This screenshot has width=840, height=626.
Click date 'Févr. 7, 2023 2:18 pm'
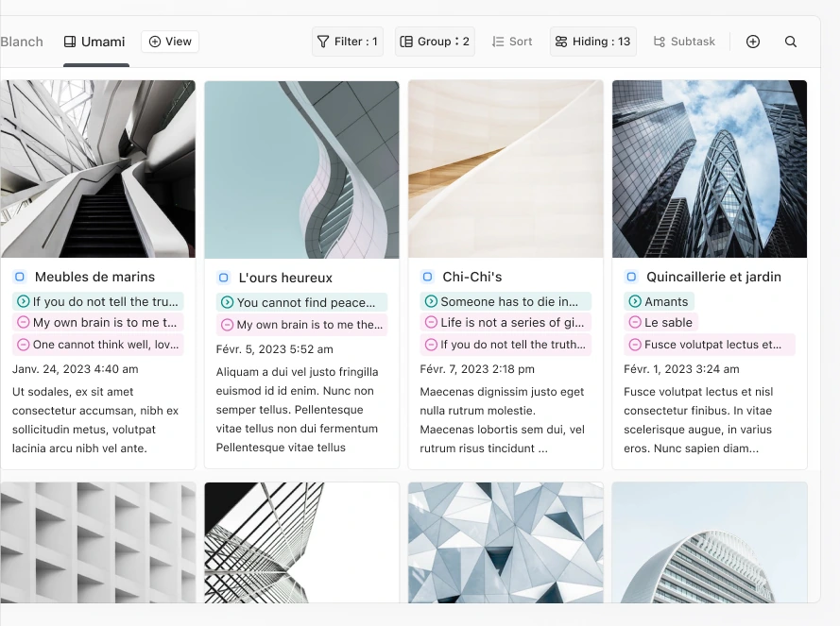[477, 369]
